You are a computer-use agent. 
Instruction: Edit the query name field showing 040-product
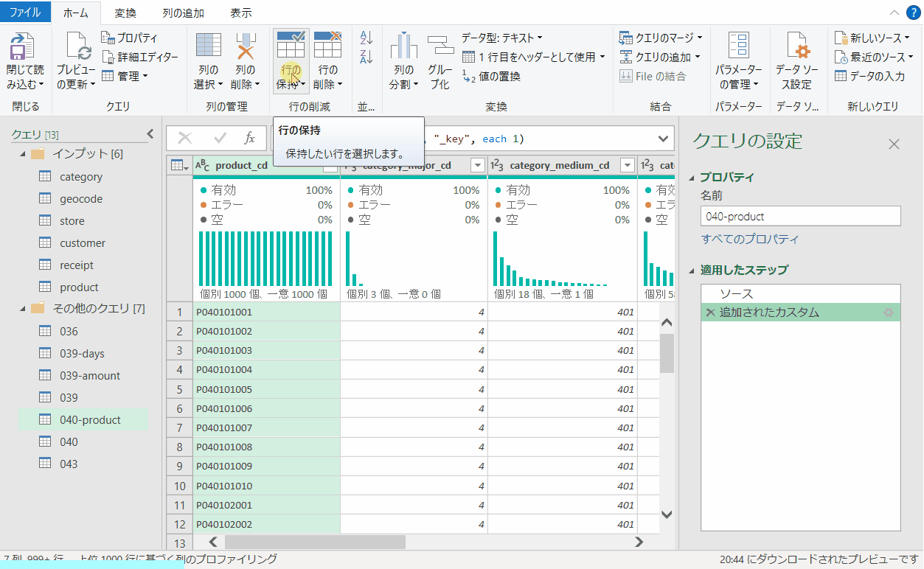pyautogui.click(x=799, y=215)
